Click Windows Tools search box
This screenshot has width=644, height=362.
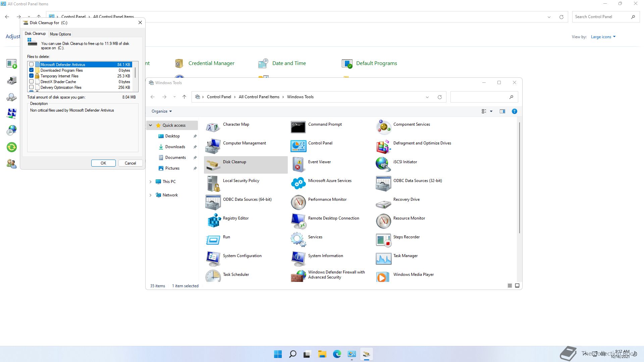(x=484, y=97)
